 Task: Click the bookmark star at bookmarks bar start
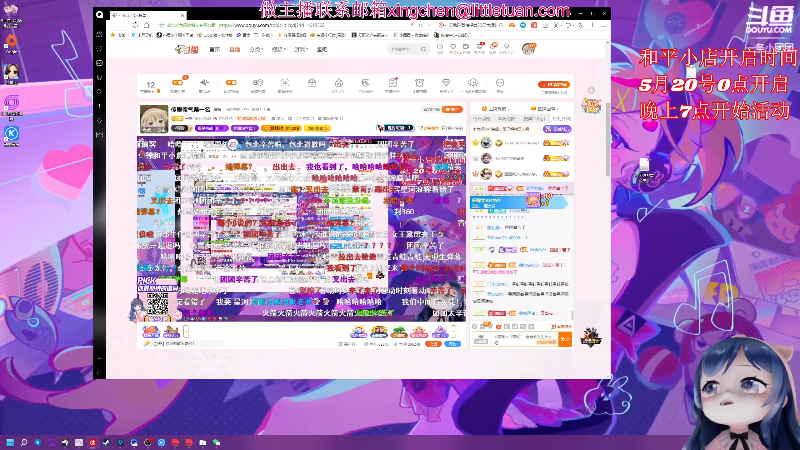pyautogui.click(x=113, y=35)
